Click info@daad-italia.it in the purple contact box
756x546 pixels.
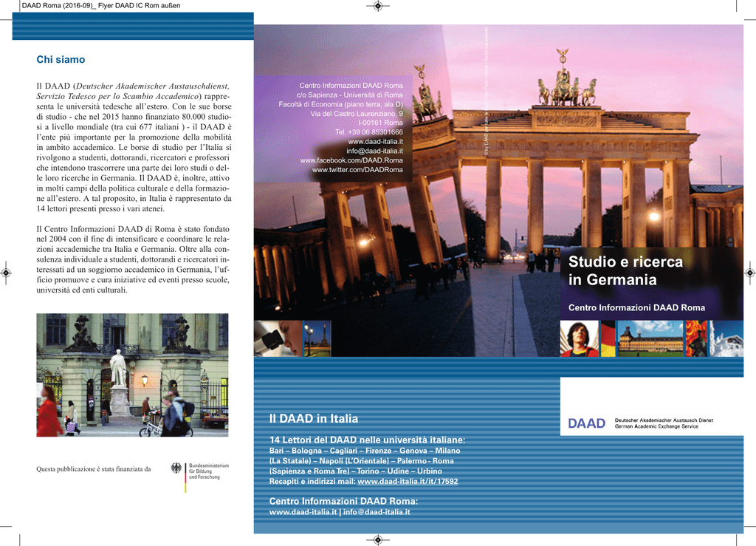point(374,151)
